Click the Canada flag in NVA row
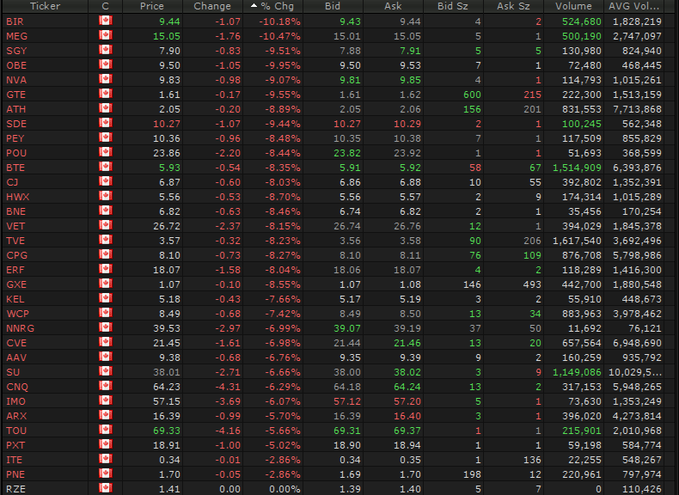 click(105, 79)
